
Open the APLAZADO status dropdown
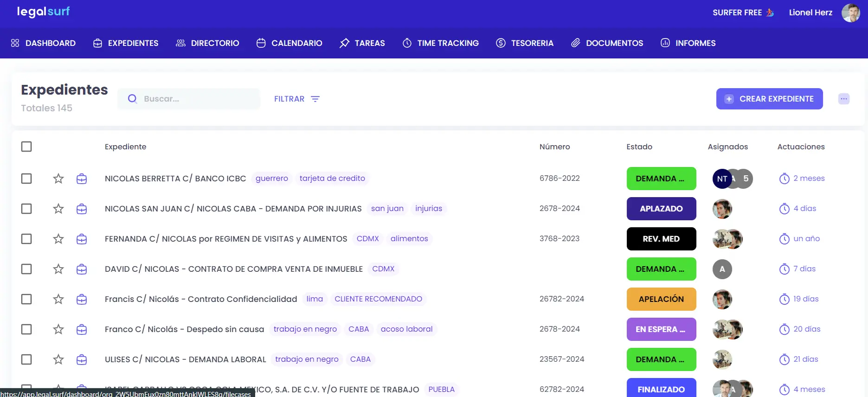coord(661,209)
